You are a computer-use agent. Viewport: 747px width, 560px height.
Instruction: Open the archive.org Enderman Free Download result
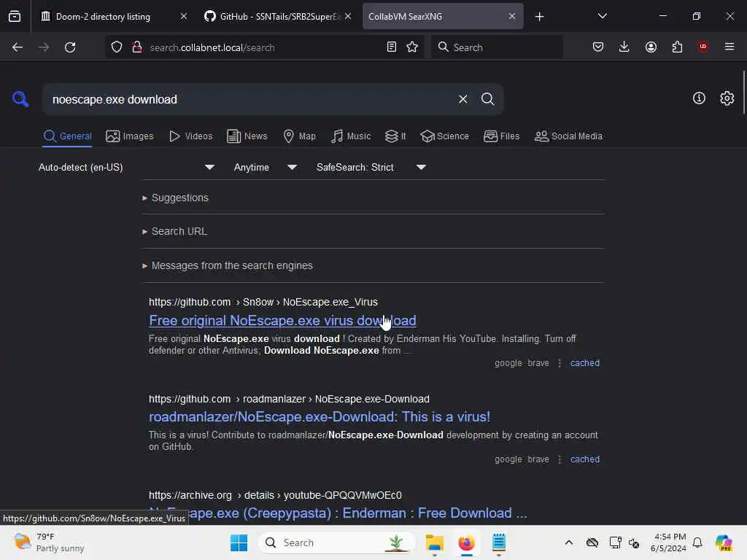pyautogui.click(x=338, y=513)
